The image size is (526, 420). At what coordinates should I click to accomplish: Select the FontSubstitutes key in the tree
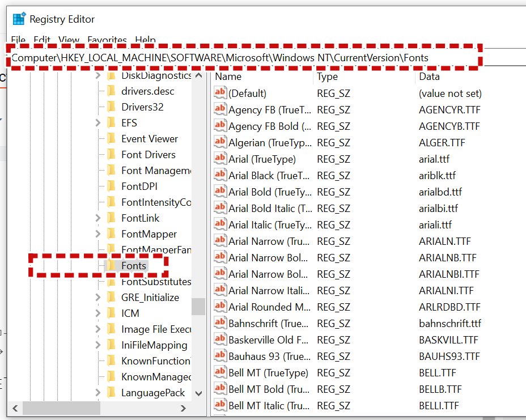(156, 282)
